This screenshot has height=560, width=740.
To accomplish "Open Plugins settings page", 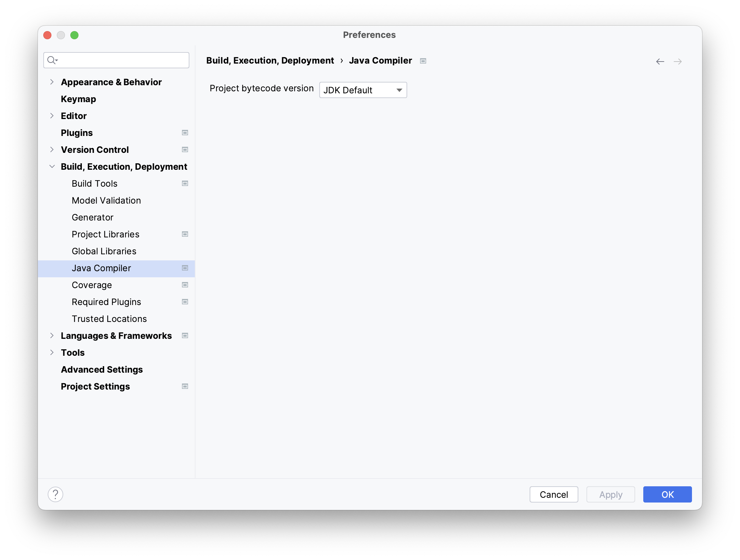I will pyautogui.click(x=77, y=133).
